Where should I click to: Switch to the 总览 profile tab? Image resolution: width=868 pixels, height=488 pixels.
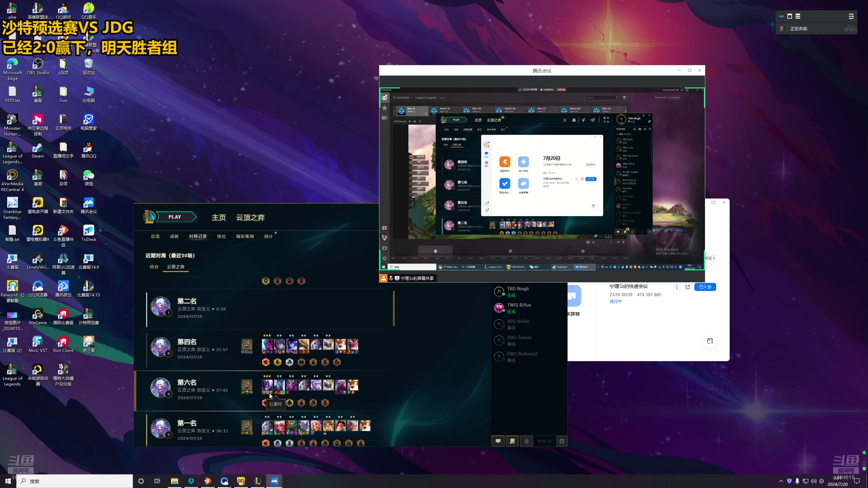click(x=155, y=236)
